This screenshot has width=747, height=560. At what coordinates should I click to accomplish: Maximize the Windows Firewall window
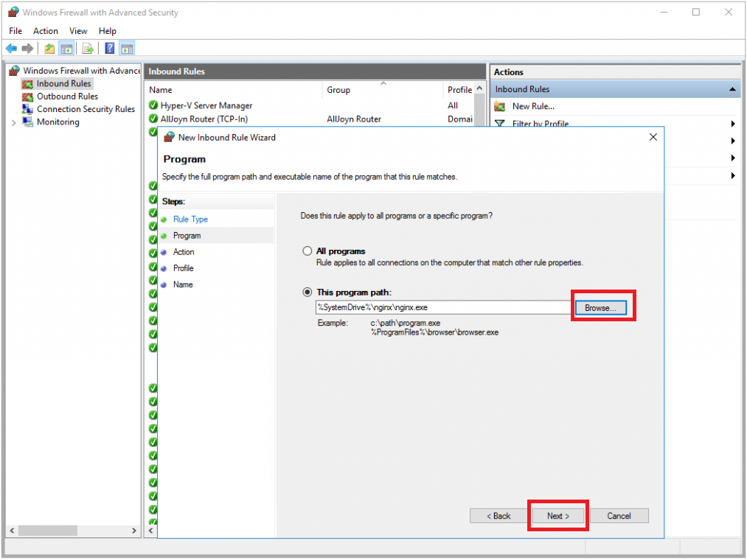[696, 13]
